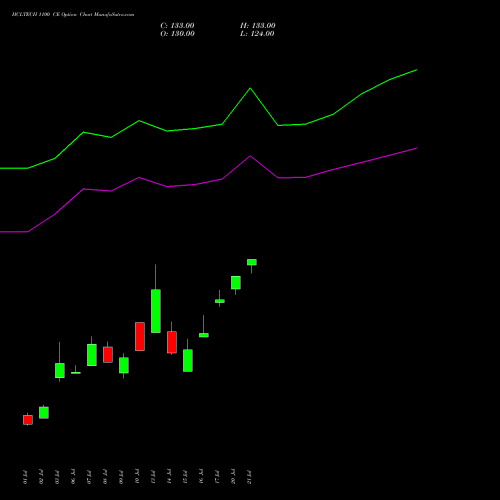Click the green candle dated 02
500x500 pixels.
(44, 413)
